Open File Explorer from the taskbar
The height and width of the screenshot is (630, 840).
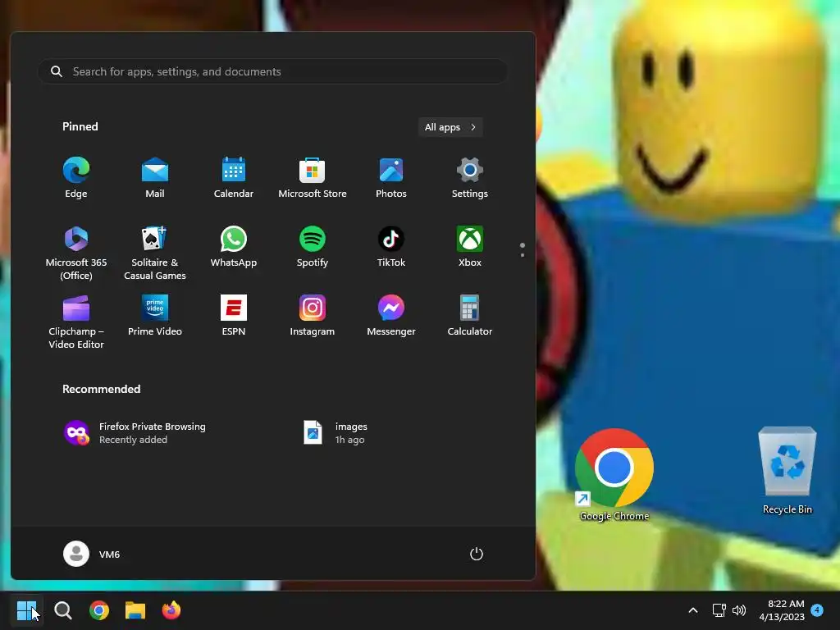click(x=135, y=610)
